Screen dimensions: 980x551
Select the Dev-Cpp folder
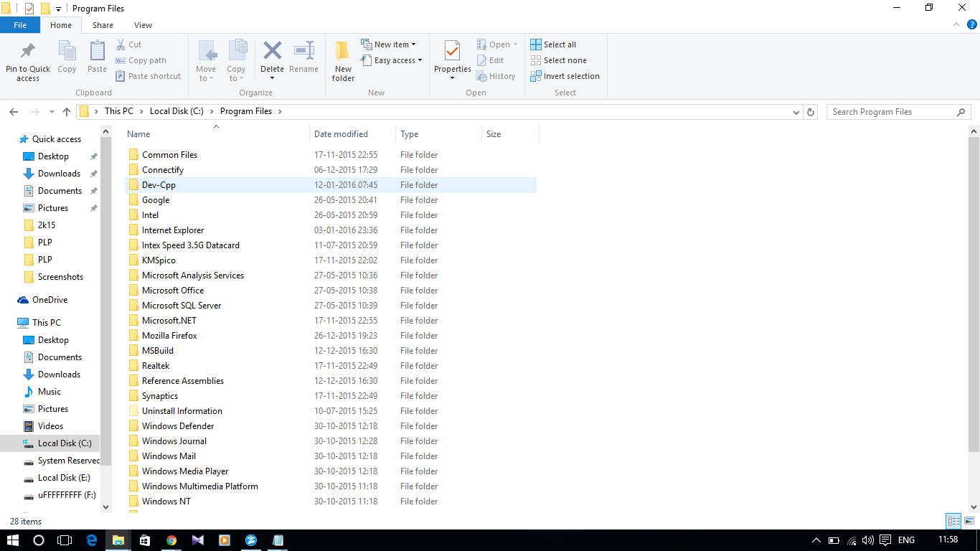331,185
